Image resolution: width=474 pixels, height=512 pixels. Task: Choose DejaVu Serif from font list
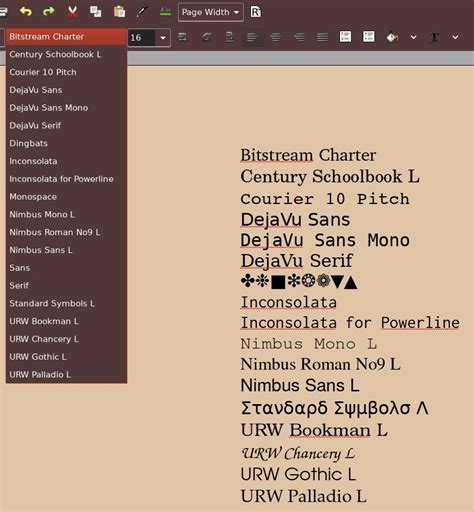click(x=66, y=125)
